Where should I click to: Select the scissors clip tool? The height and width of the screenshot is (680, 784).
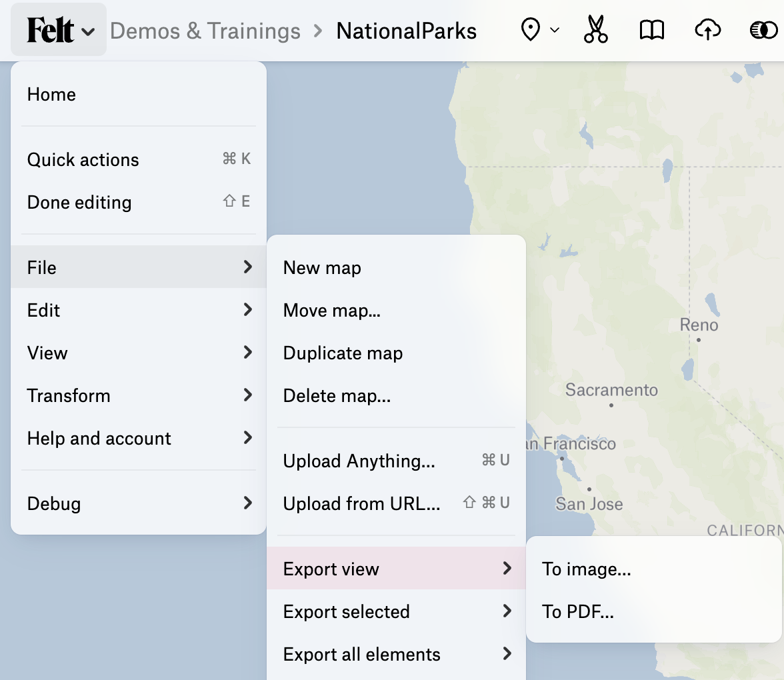point(595,31)
